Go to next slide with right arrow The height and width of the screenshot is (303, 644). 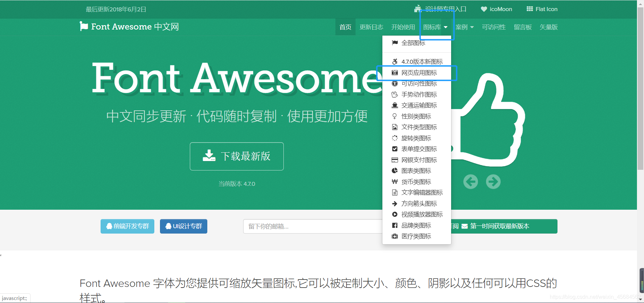pyautogui.click(x=493, y=182)
